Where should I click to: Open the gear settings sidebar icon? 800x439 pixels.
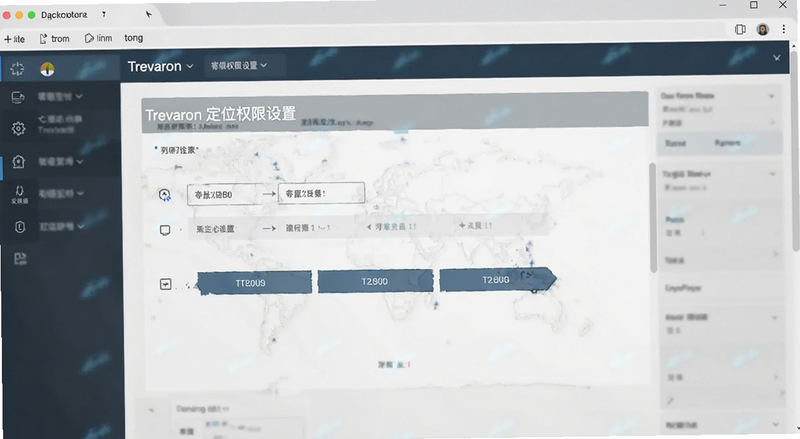click(18, 128)
